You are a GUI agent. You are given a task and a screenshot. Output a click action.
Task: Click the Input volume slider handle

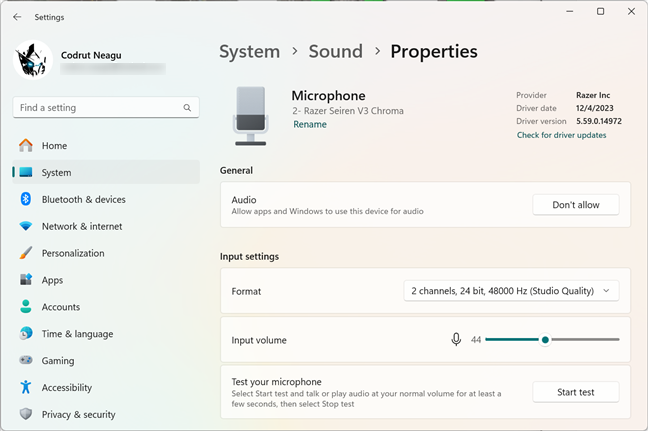545,340
